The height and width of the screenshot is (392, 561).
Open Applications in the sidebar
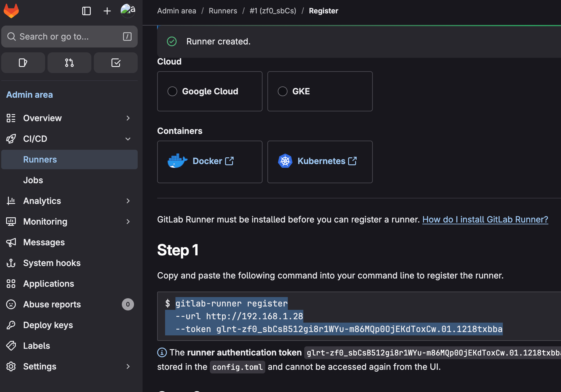coord(69,284)
